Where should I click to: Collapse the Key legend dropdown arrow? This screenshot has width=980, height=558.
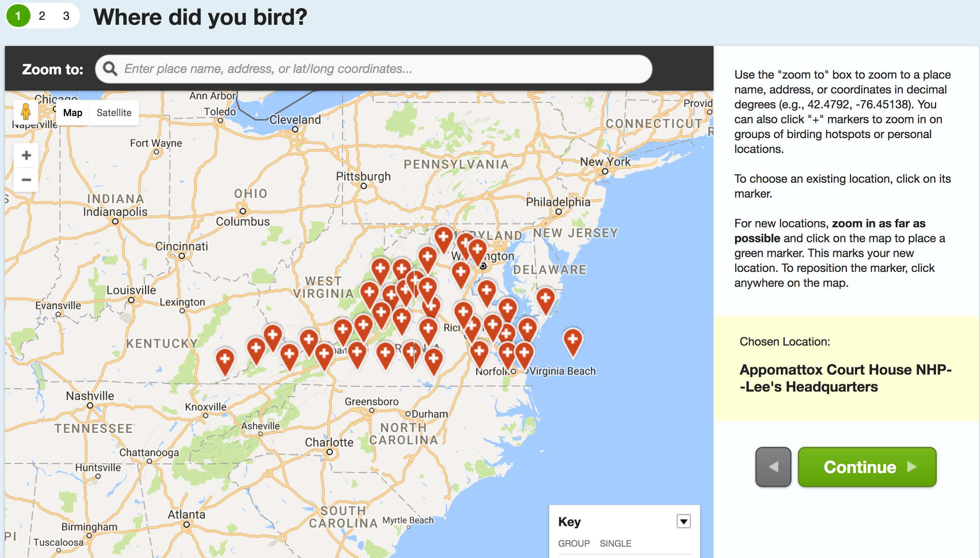pos(683,521)
